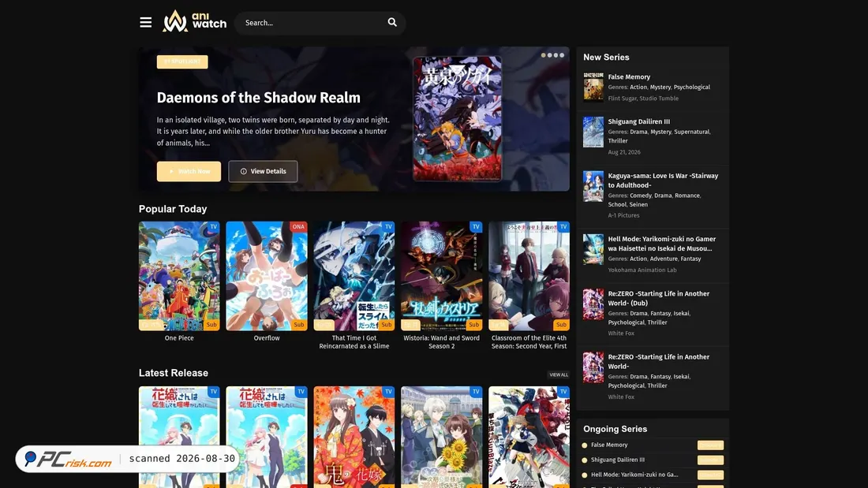Click the episode button next to ongoing False Memory
The width and height of the screenshot is (868, 488).
click(x=710, y=445)
